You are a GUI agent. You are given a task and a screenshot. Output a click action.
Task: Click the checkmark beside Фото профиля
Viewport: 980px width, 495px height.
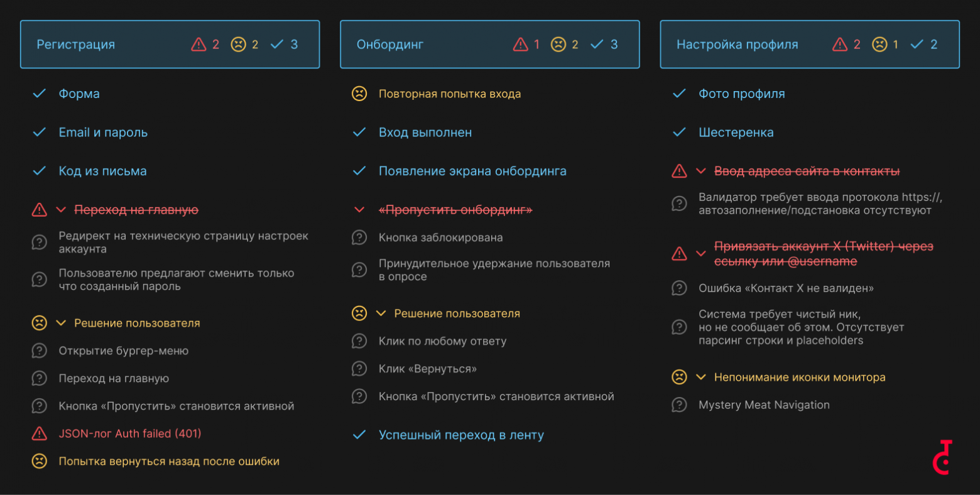(x=679, y=94)
